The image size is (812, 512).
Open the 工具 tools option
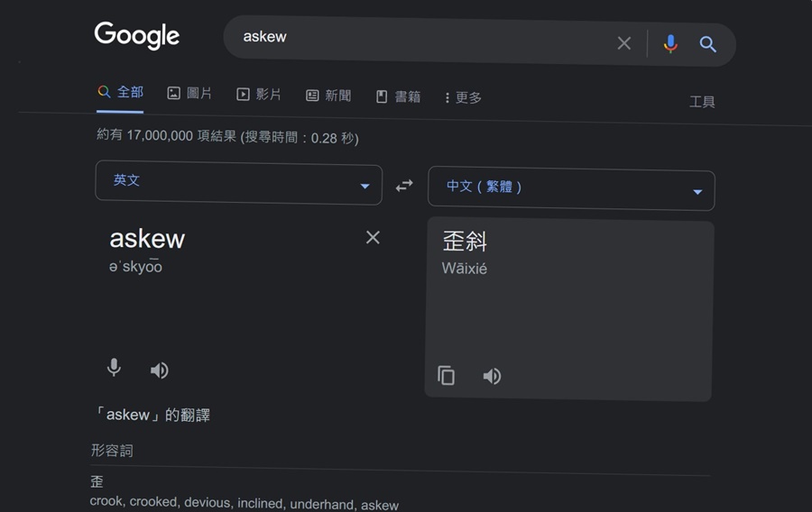point(702,101)
